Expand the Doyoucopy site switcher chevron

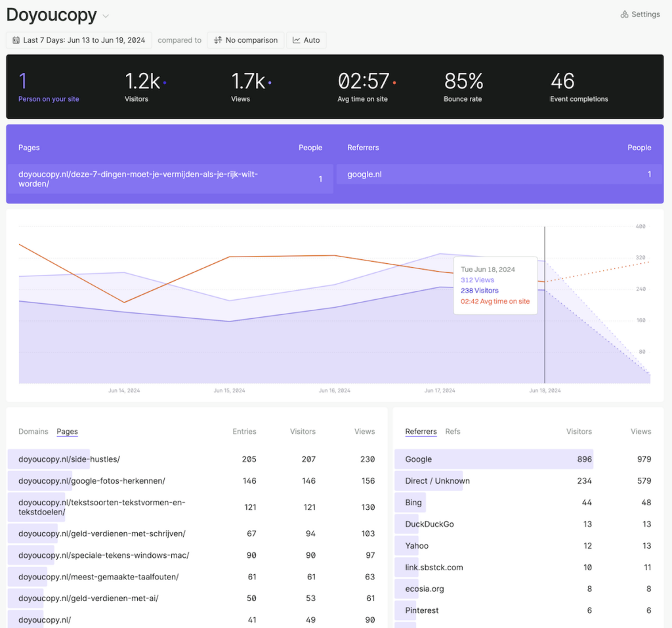point(106,16)
